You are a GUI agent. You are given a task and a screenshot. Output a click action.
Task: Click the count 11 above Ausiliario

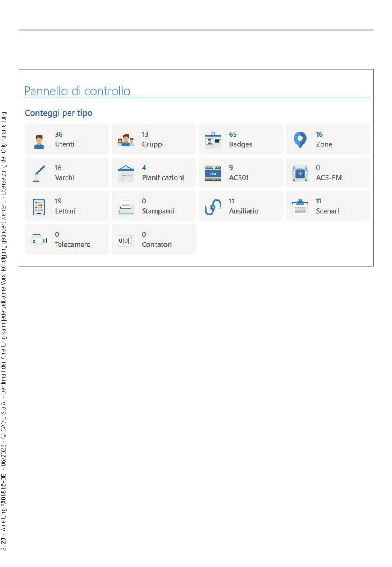coord(232,201)
